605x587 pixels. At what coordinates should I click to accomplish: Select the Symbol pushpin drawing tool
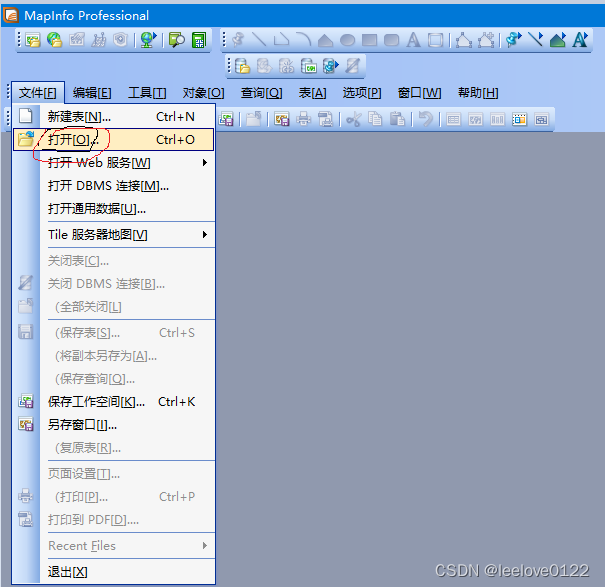point(238,40)
